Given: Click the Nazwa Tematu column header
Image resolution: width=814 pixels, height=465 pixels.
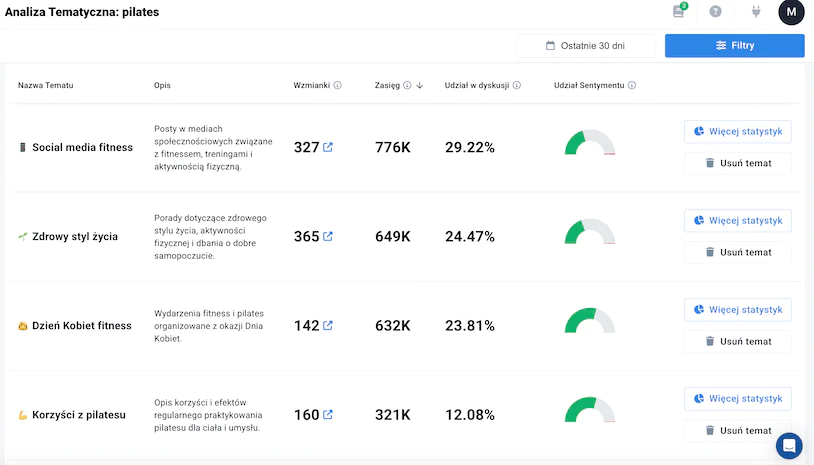Looking at the screenshot, I should point(46,85).
